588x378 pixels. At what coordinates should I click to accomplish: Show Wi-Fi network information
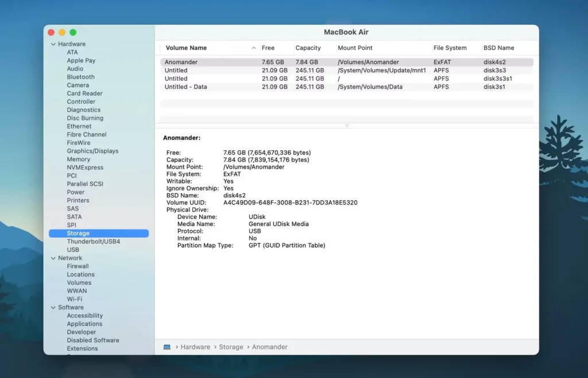click(x=75, y=299)
